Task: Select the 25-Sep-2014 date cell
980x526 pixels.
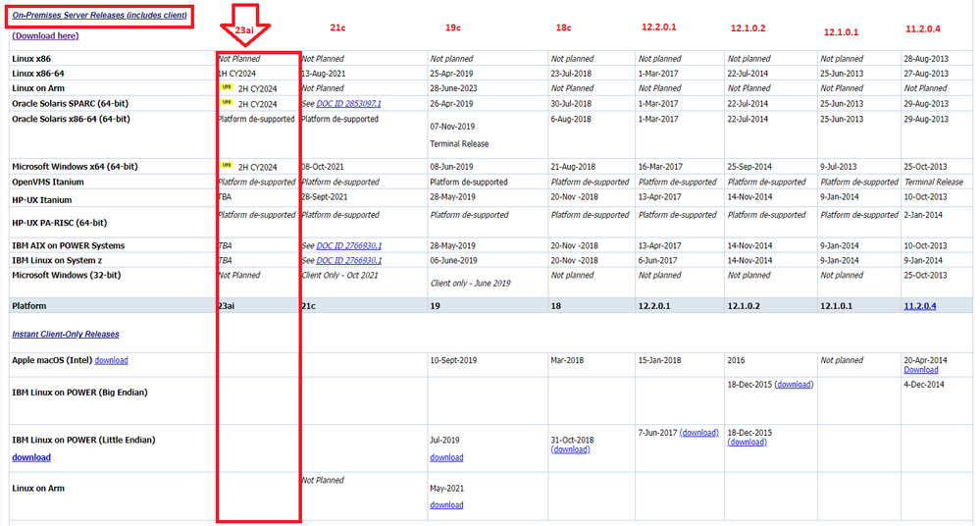Action: (x=749, y=167)
